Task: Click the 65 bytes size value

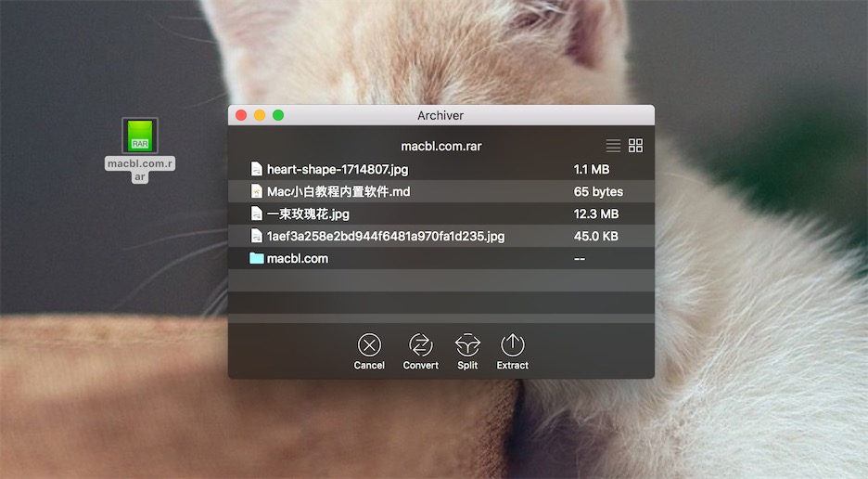Action: (598, 192)
